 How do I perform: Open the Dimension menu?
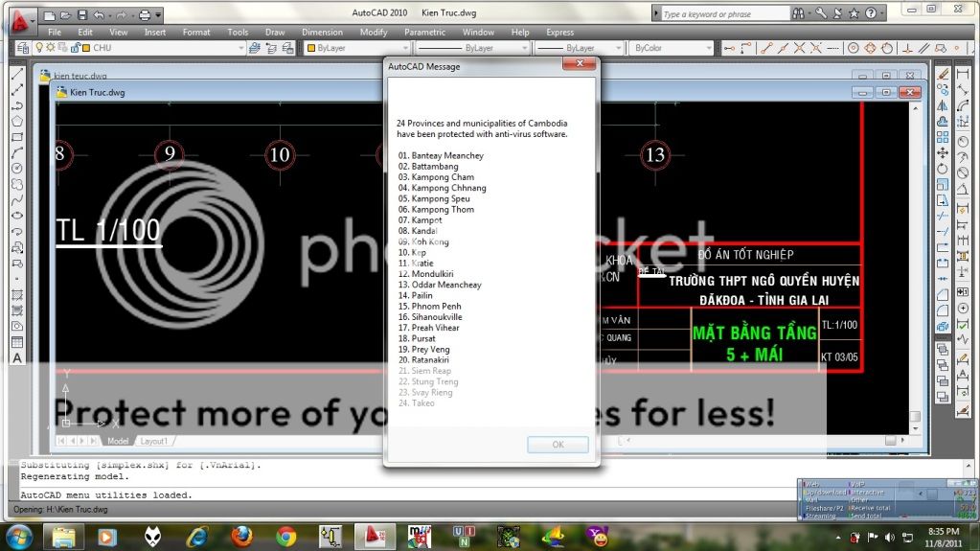point(322,32)
